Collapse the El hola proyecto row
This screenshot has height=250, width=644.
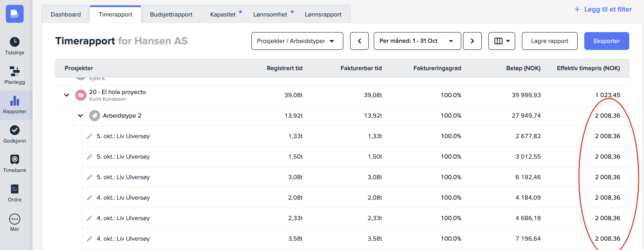tap(66, 95)
